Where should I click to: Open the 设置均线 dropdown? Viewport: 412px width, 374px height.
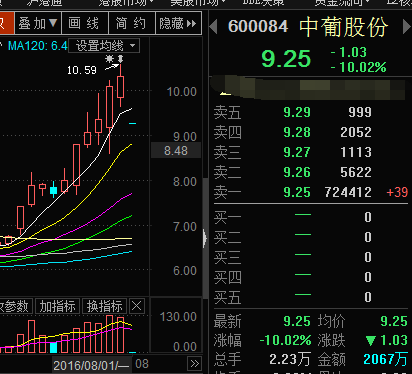pyautogui.click(x=104, y=46)
